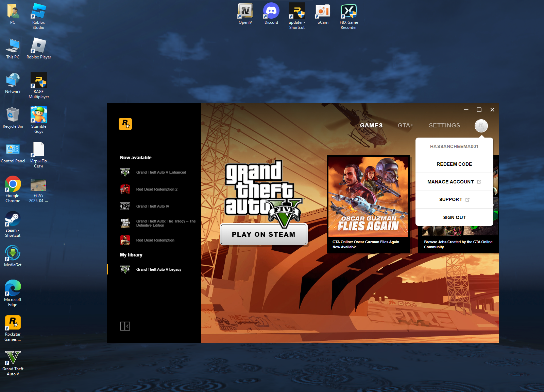Open Network desktop icon
544x392 pixels.
click(x=13, y=83)
